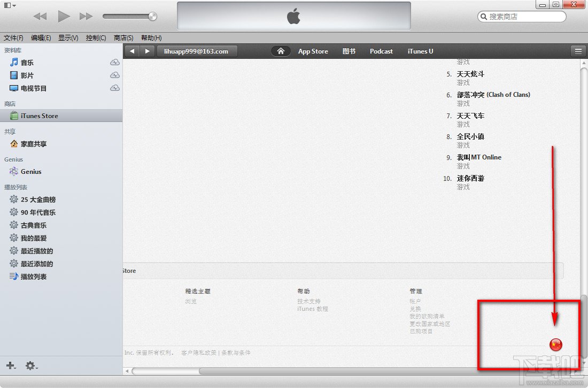Image resolution: width=588 pixels, height=388 pixels.
Task: Toggle the iCloud icon beside 音乐
Action: tap(114, 62)
